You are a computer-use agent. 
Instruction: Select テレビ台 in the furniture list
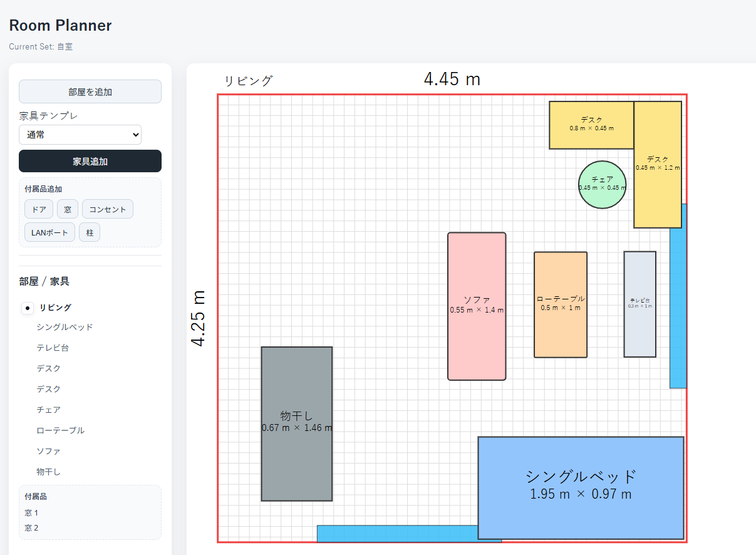click(53, 348)
